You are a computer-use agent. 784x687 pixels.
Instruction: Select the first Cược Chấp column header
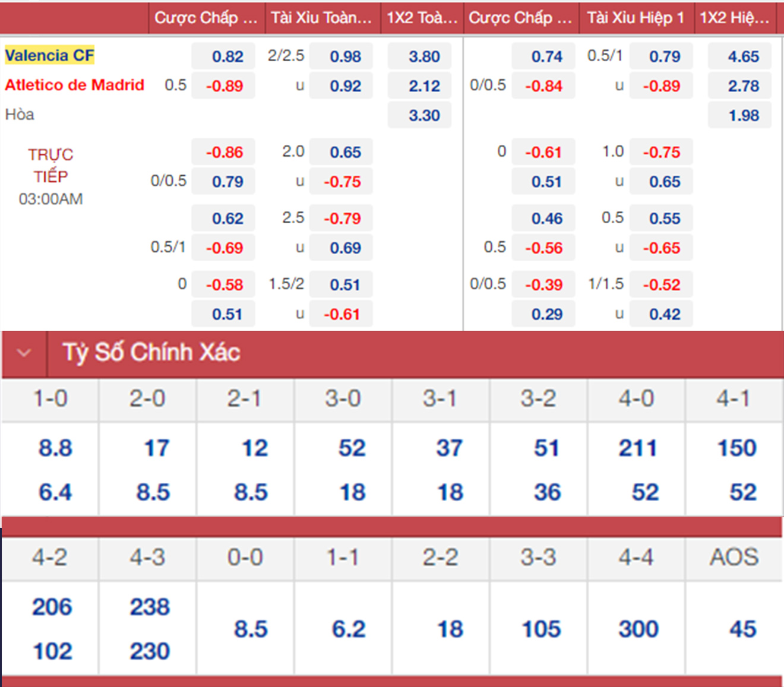point(206,18)
